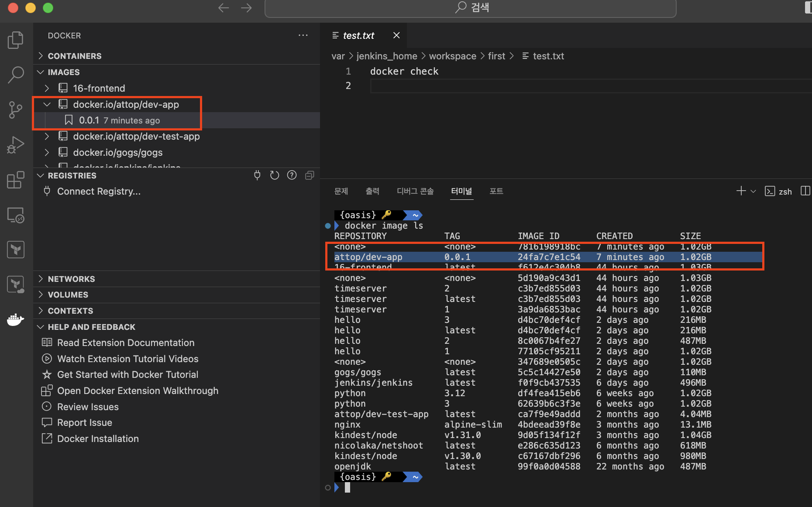
Task: Expand the NETWORKS section
Action: (176, 279)
